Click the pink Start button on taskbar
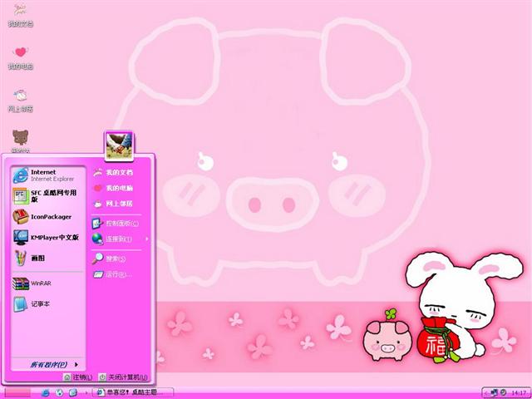Viewport: 532px width, 399px height. pos(17,393)
